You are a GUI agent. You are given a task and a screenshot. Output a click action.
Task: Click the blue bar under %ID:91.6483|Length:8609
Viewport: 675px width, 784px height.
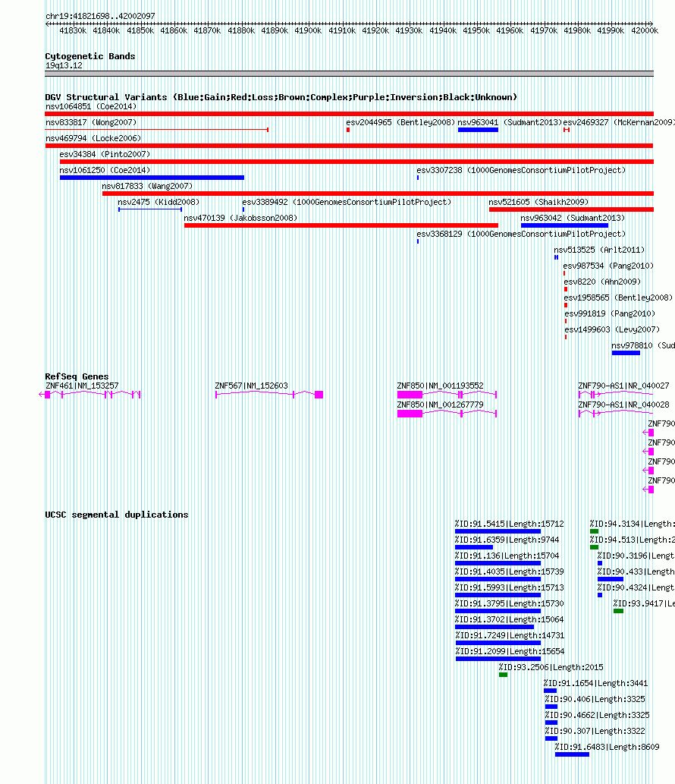572,754
